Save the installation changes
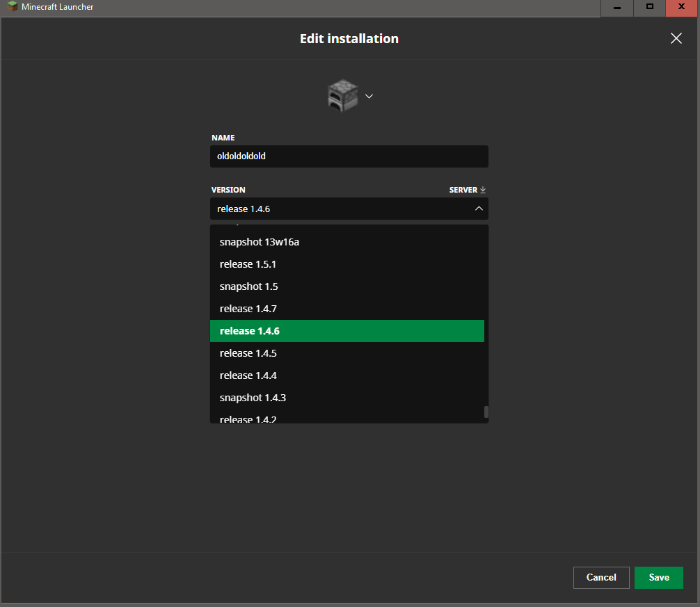The height and width of the screenshot is (607, 700). (x=658, y=577)
